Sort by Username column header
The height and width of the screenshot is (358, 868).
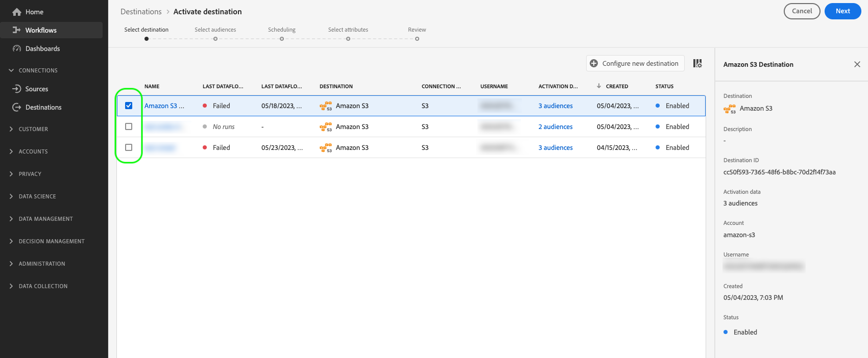[494, 86]
